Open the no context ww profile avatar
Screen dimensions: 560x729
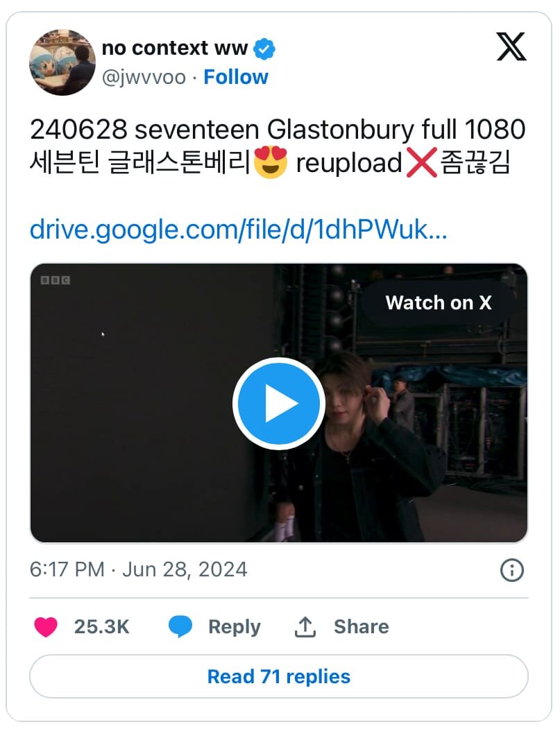pos(62,62)
